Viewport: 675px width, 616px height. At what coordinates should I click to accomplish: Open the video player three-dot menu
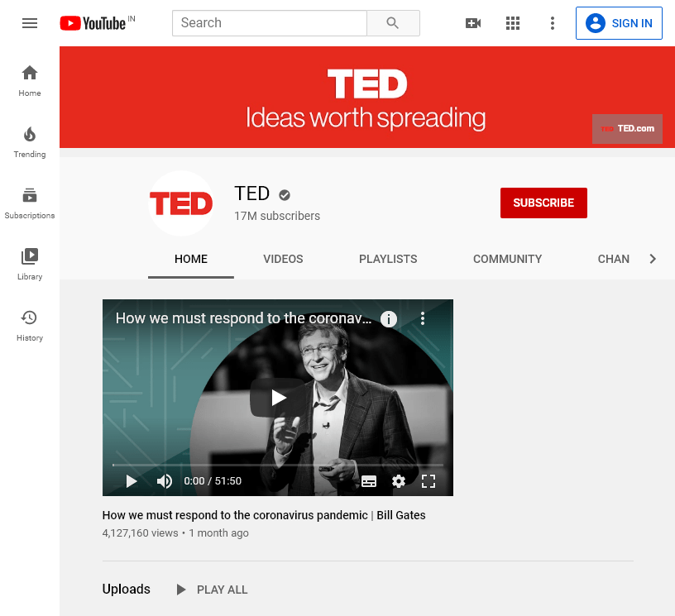click(423, 318)
